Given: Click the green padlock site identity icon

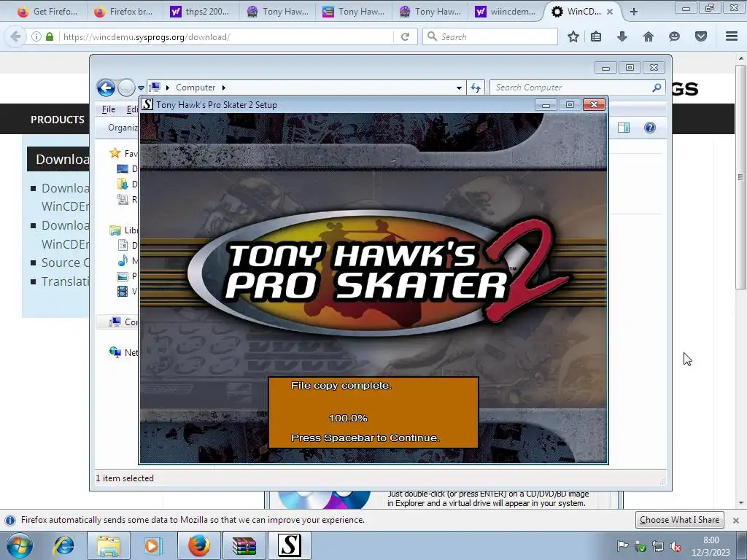Looking at the screenshot, I should click(x=50, y=36).
